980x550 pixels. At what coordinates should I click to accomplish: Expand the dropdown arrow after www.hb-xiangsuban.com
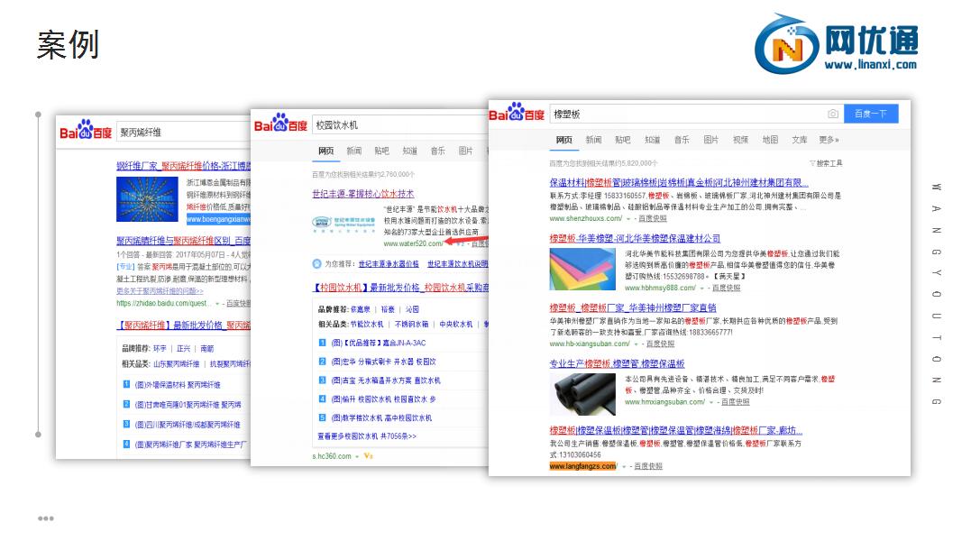click(x=636, y=344)
